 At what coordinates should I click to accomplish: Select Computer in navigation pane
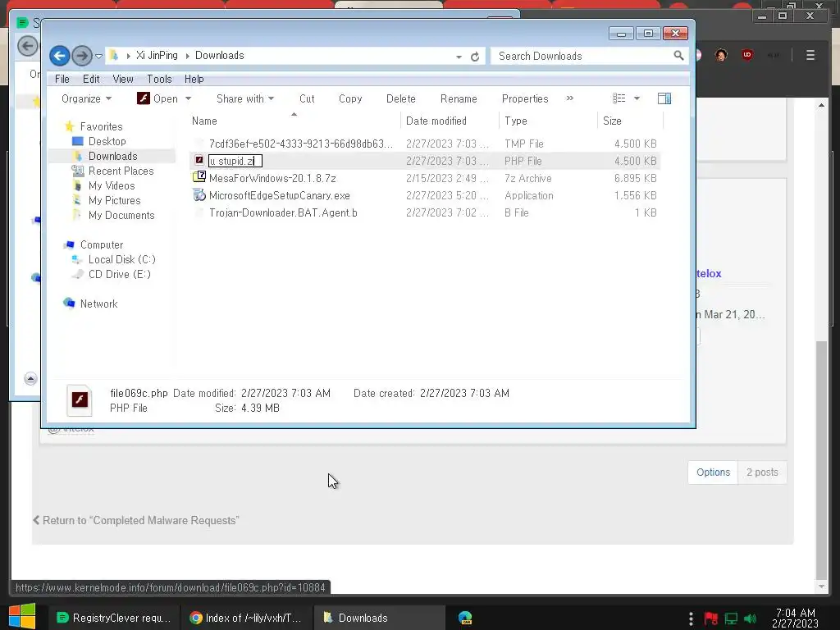click(x=101, y=244)
